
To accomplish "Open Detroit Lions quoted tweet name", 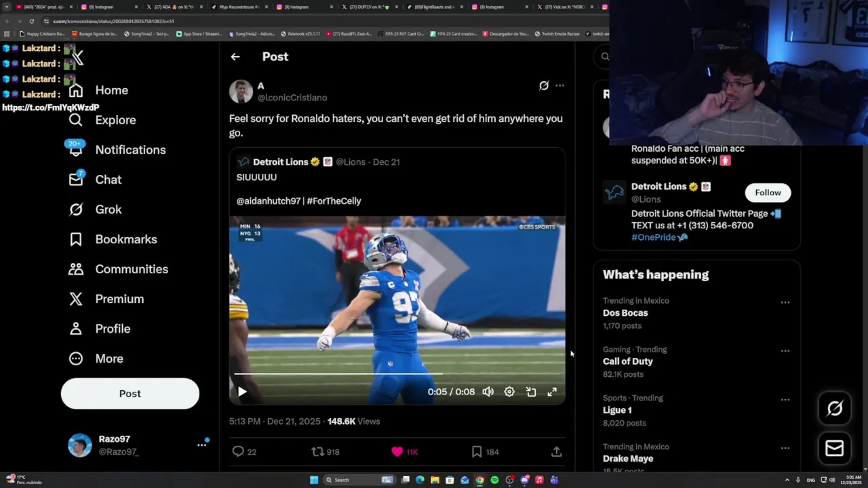I will coord(281,162).
